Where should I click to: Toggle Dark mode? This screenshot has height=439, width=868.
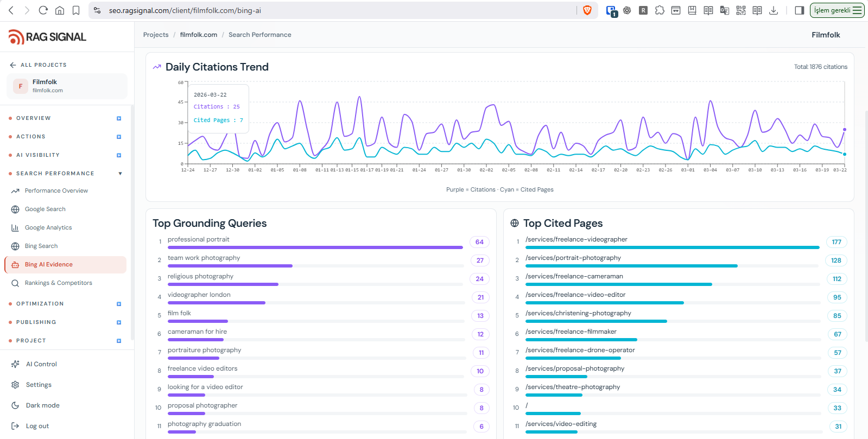[42, 405]
